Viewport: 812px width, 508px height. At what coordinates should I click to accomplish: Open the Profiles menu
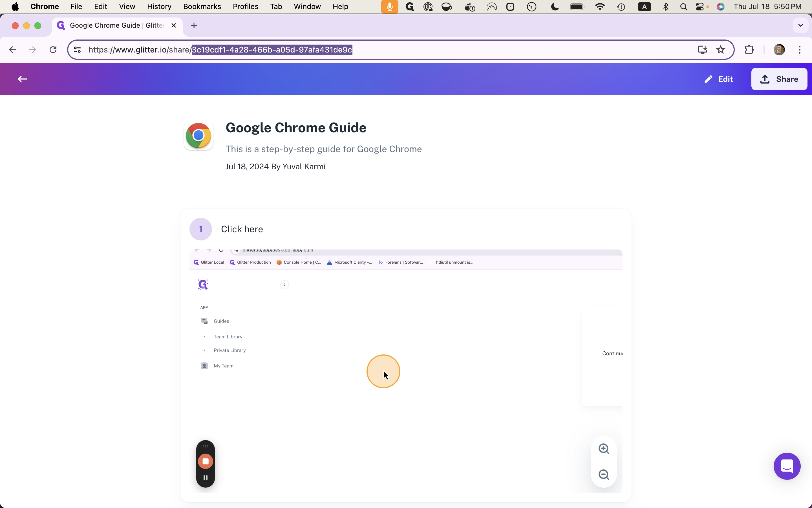click(x=246, y=7)
